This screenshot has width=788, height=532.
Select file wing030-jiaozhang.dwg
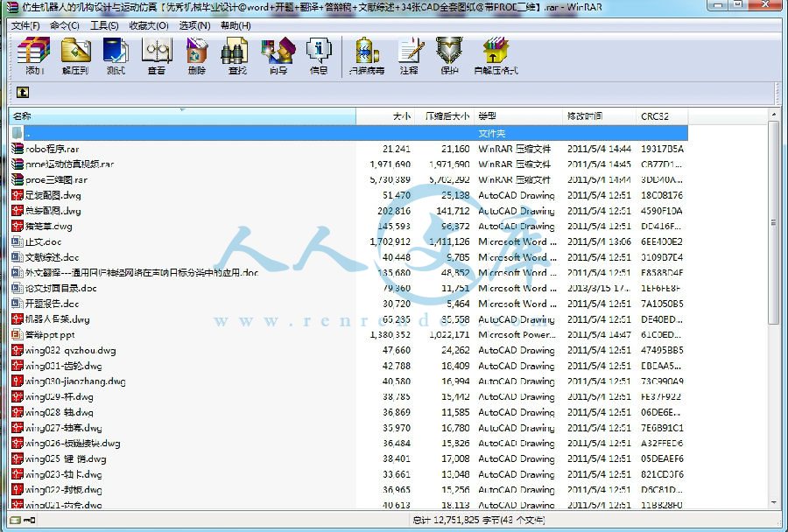coord(75,381)
